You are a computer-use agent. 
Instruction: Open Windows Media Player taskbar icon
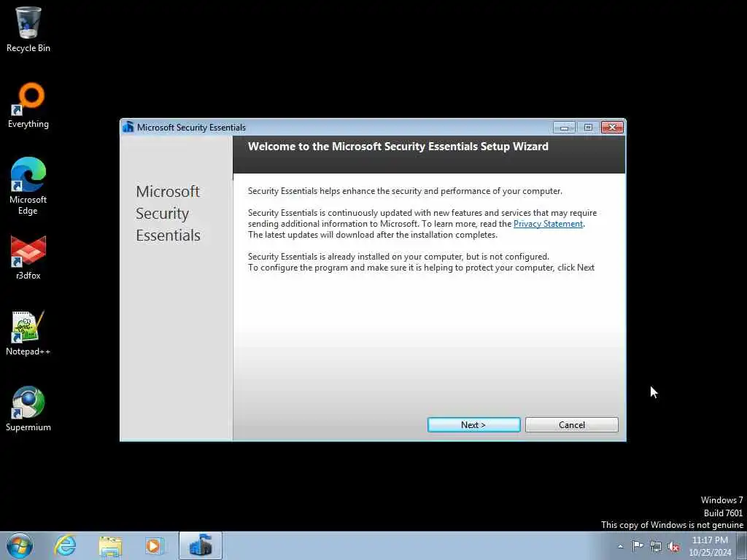[x=155, y=545]
